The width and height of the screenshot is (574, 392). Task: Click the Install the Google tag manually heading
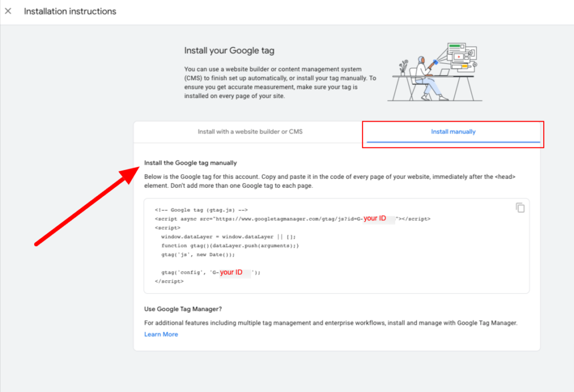191,163
